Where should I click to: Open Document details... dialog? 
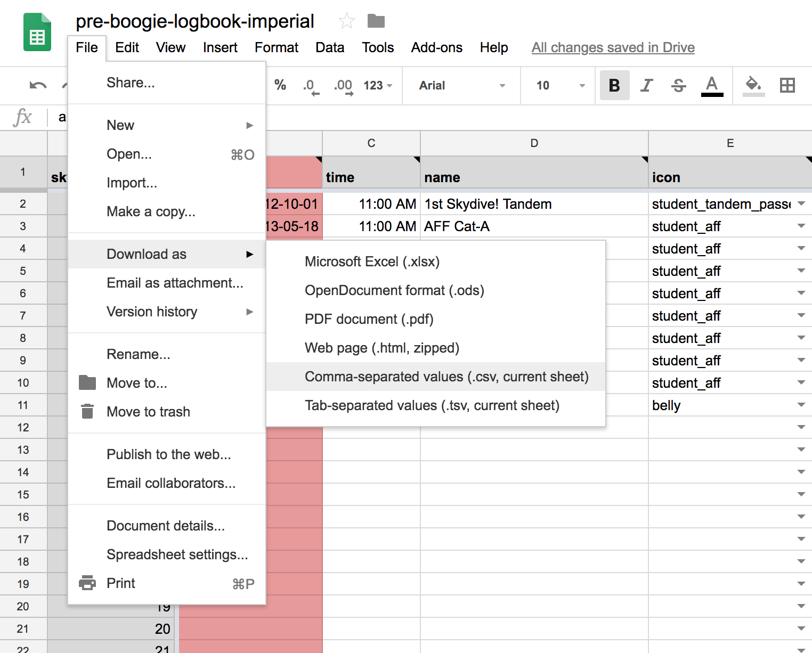click(167, 526)
